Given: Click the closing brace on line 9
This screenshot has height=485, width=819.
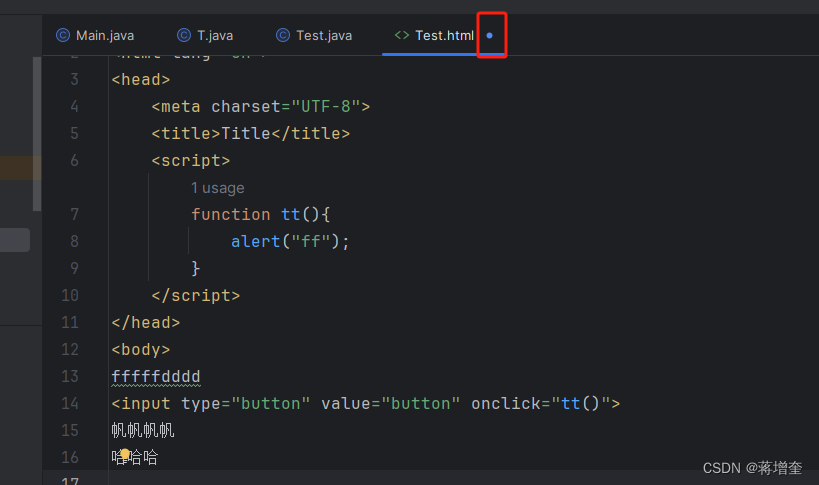Looking at the screenshot, I should 196,268.
